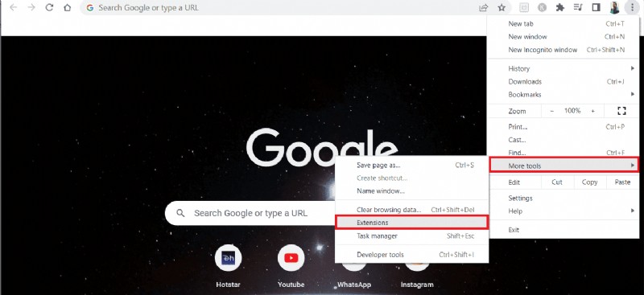This screenshot has height=295, width=644.
Task: Click the magnifier icon in search box
Action: click(180, 213)
